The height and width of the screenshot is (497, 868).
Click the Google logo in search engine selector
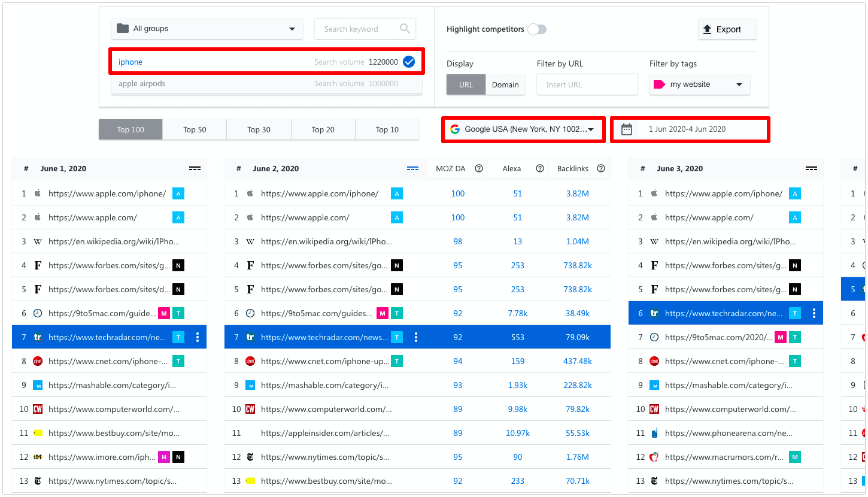pyautogui.click(x=455, y=129)
